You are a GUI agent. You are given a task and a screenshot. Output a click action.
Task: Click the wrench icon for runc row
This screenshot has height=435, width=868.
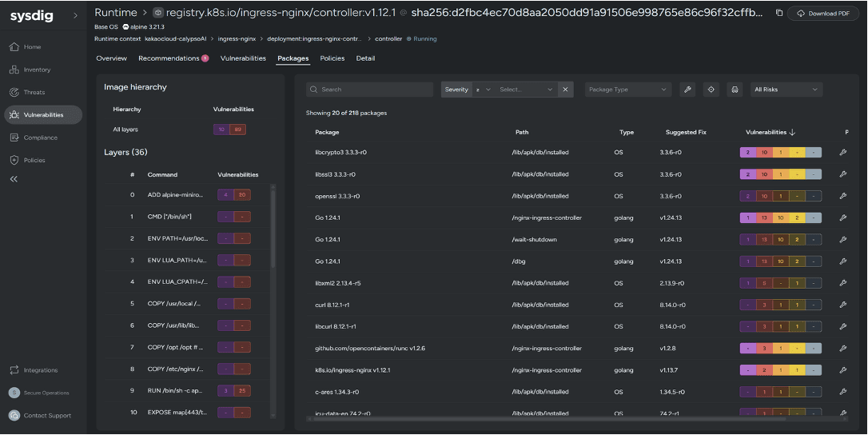click(x=843, y=349)
